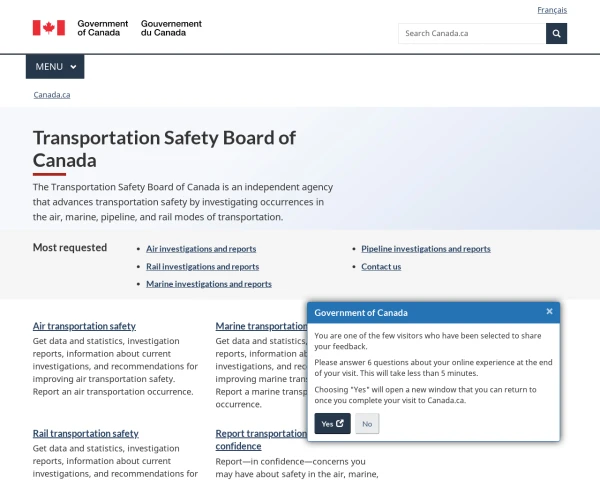Open Air investigations and reports
The width and height of the screenshot is (600, 480).
(201, 249)
